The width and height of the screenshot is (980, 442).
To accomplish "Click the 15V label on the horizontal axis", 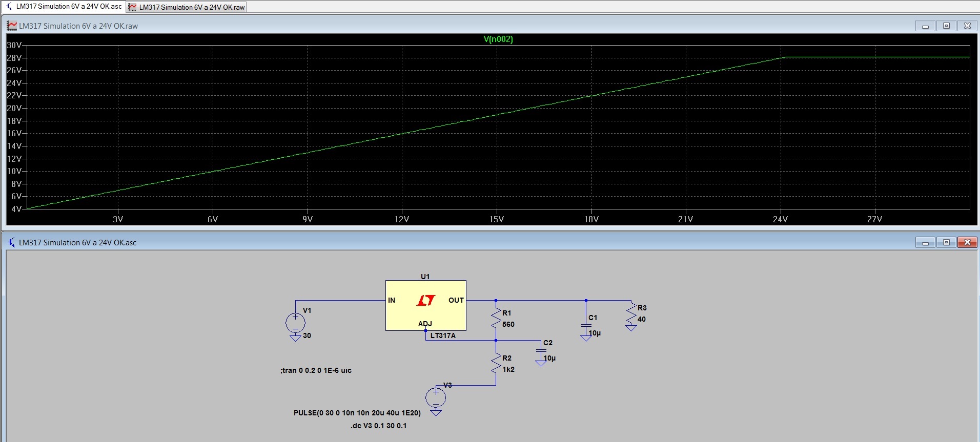I will [497, 219].
